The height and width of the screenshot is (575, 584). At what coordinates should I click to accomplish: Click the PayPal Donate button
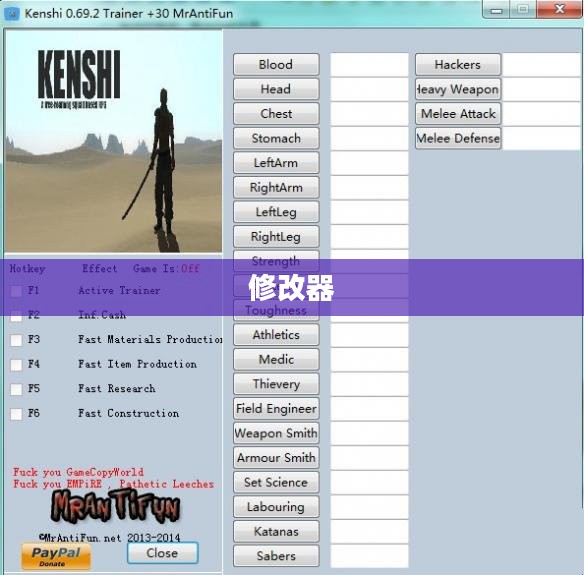pos(56,556)
